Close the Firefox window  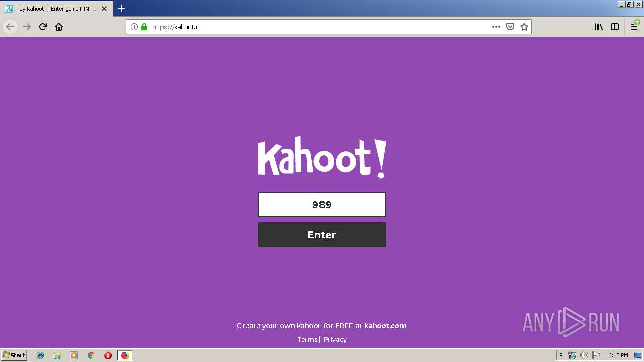[x=639, y=4]
